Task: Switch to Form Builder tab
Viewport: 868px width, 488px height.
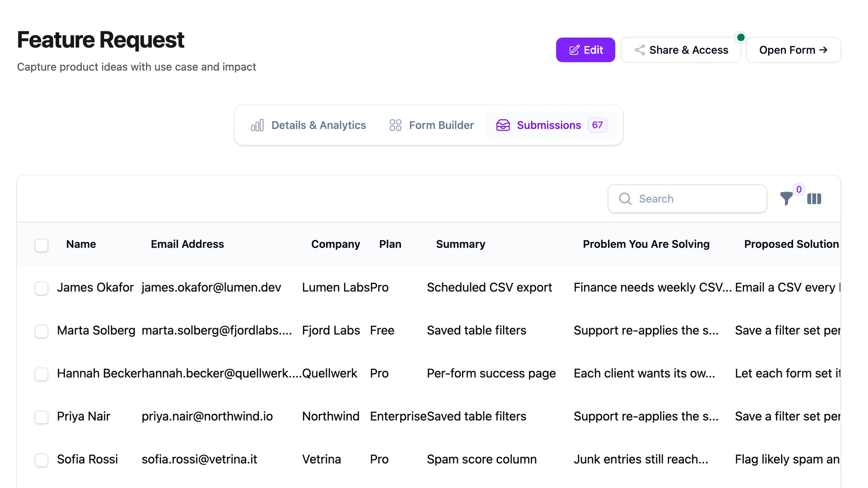Action: point(431,125)
